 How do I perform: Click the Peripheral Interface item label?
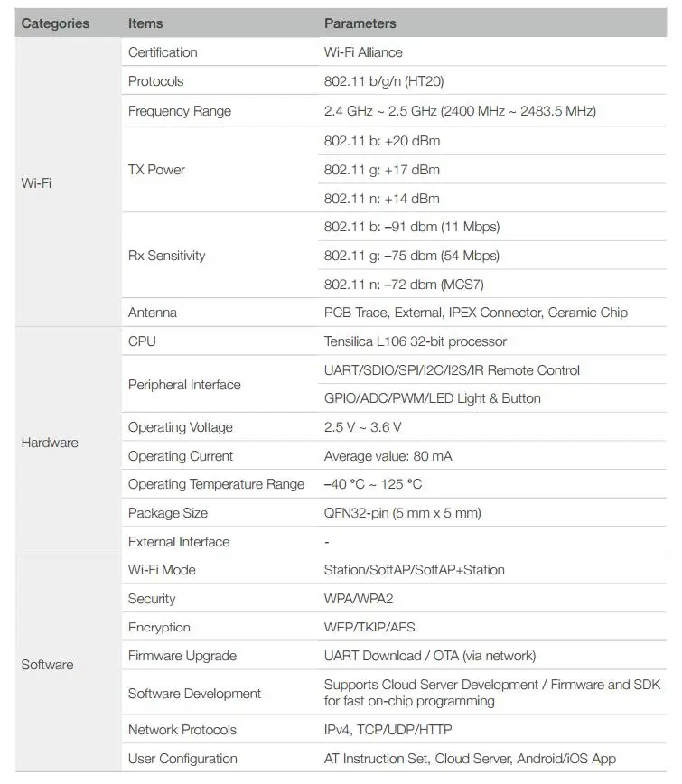point(184,385)
